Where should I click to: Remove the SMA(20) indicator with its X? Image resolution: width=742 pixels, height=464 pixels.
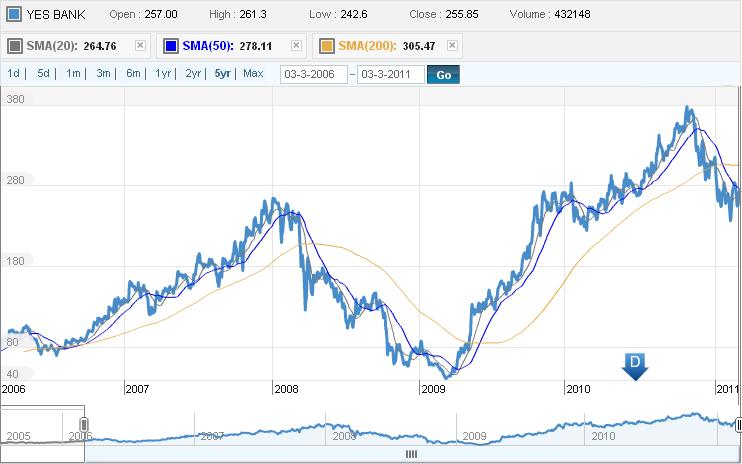point(140,46)
